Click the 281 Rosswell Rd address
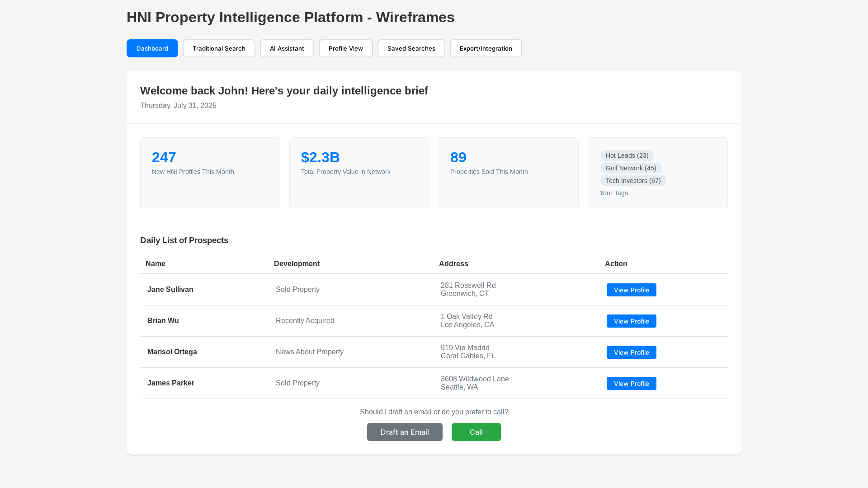Screen dimensions: 868x488 [x=468, y=290]
